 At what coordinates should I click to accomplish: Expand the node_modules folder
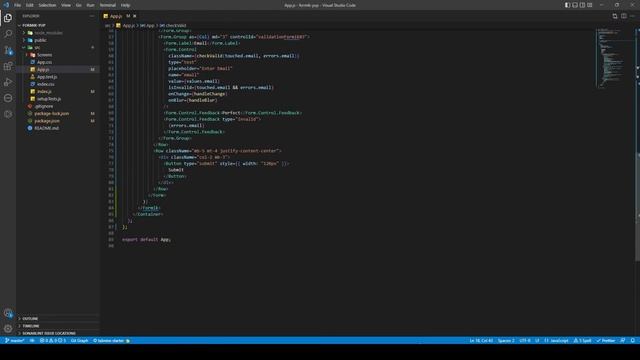coord(57,33)
